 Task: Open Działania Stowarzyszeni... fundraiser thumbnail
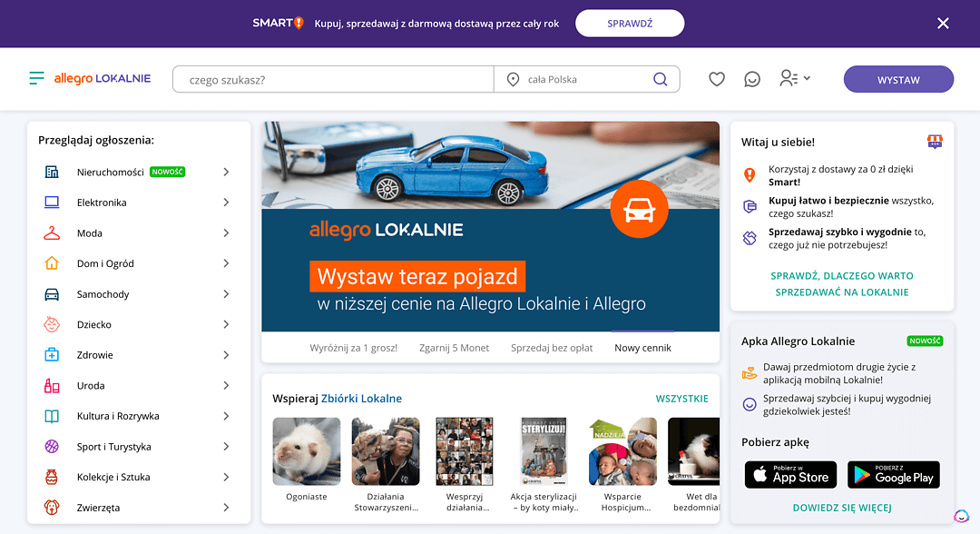point(386,451)
